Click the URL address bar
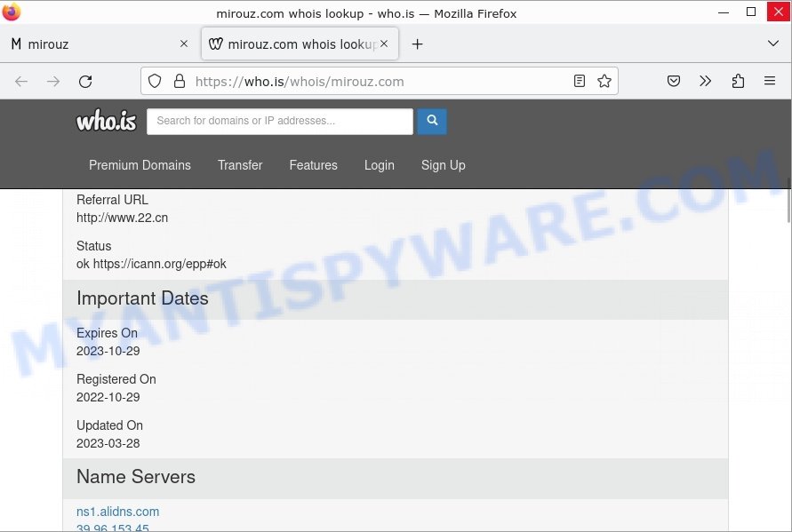The height and width of the screenshot is (532, 792). point(379,81)
